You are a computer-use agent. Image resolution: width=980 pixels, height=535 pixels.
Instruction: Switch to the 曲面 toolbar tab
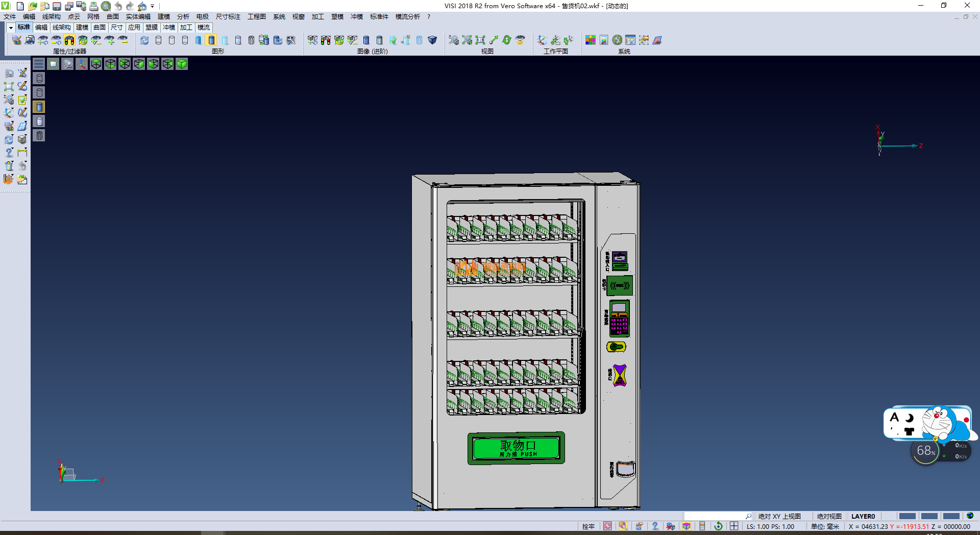[100, 28]
